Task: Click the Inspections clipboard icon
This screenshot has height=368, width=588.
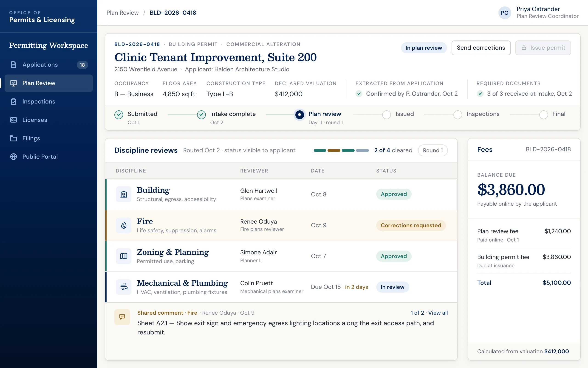Action: coord(14,101)
